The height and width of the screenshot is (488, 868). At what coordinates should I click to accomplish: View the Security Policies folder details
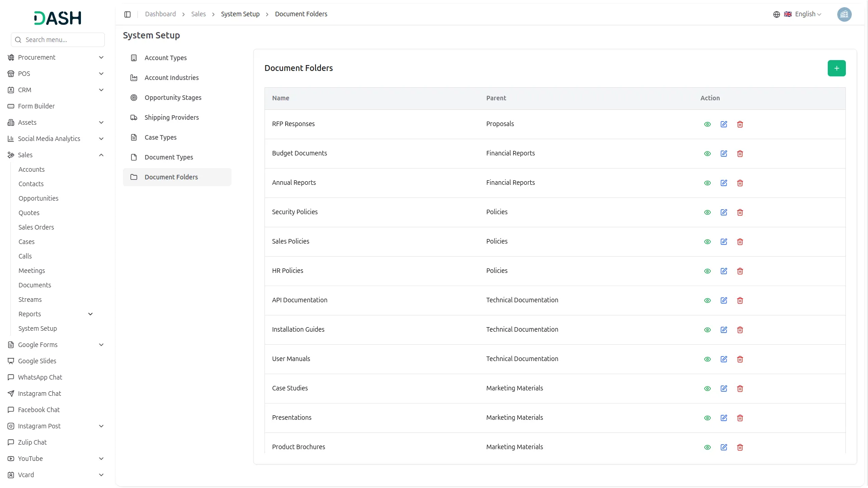point(708,212)
